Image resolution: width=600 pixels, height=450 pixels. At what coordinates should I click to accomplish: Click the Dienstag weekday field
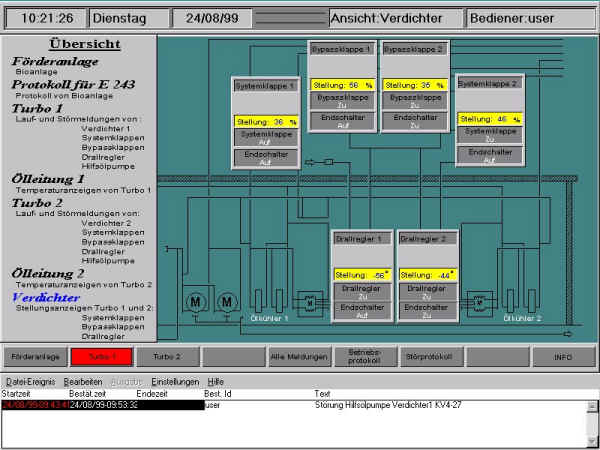pos(129,18)
